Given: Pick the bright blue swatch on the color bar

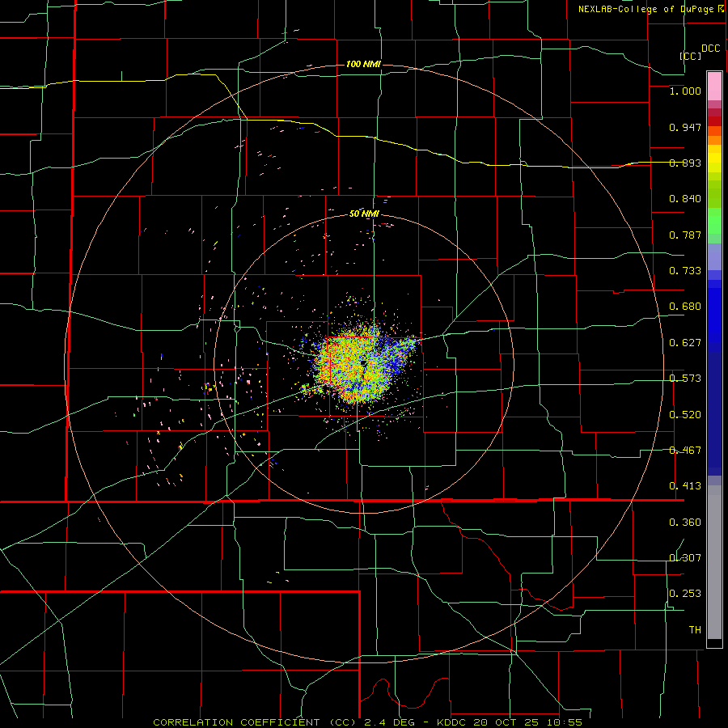Looking at the screenshot, I should click(714, 315).
